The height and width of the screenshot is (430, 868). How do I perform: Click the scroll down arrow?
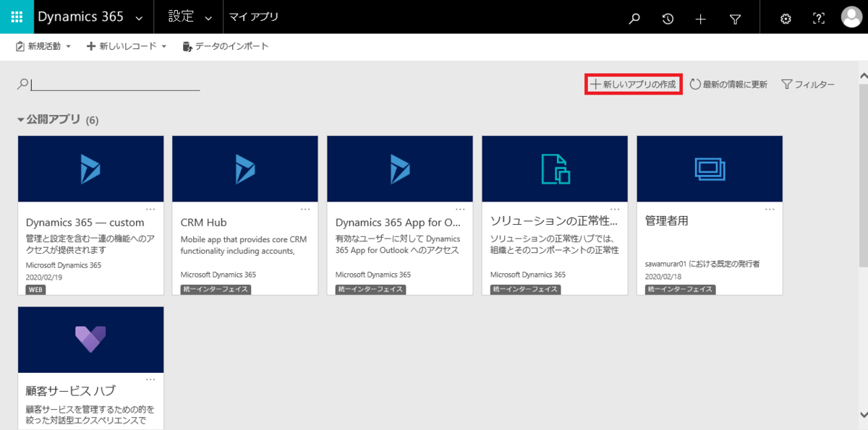[x=862, y=414]
